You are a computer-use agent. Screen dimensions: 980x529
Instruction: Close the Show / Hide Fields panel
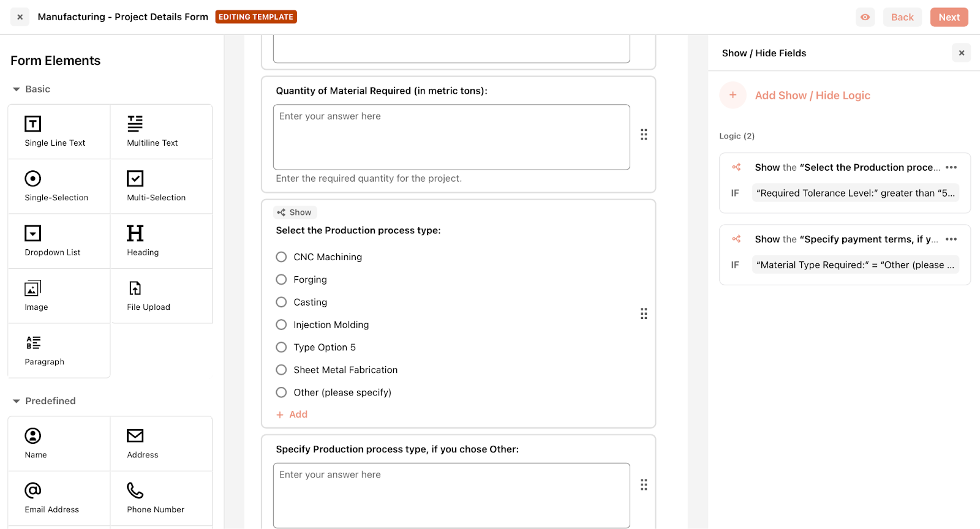962,53
